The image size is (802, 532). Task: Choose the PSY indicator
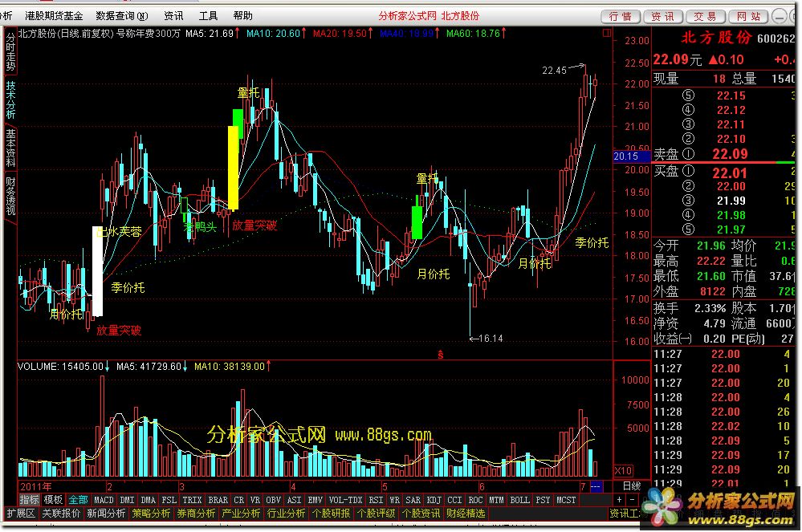coord(543,500)
